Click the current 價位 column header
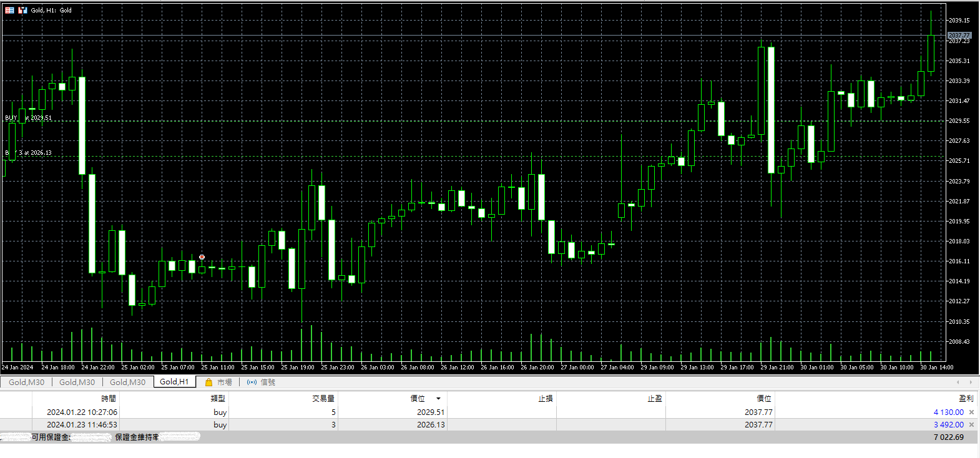The image size is (980, 458). click(764, 399)
